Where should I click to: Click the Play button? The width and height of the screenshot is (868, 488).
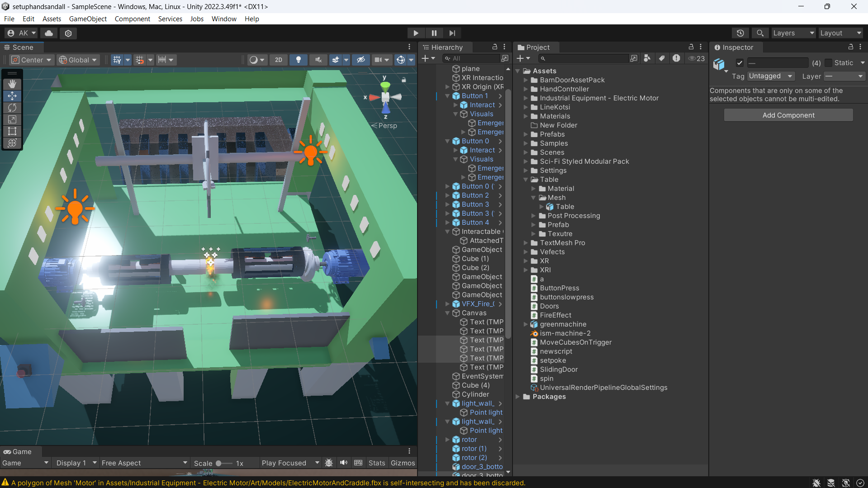click(x=415, y=33)
